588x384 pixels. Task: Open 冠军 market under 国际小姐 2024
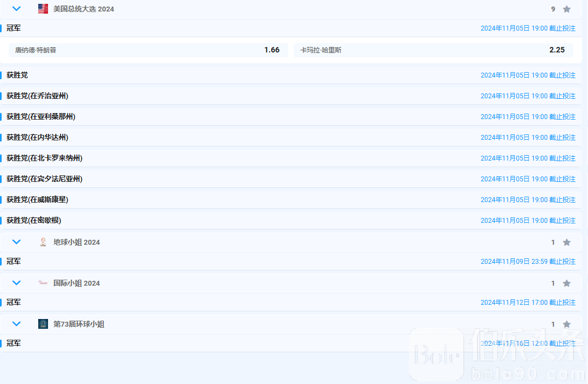pos(291,302)
